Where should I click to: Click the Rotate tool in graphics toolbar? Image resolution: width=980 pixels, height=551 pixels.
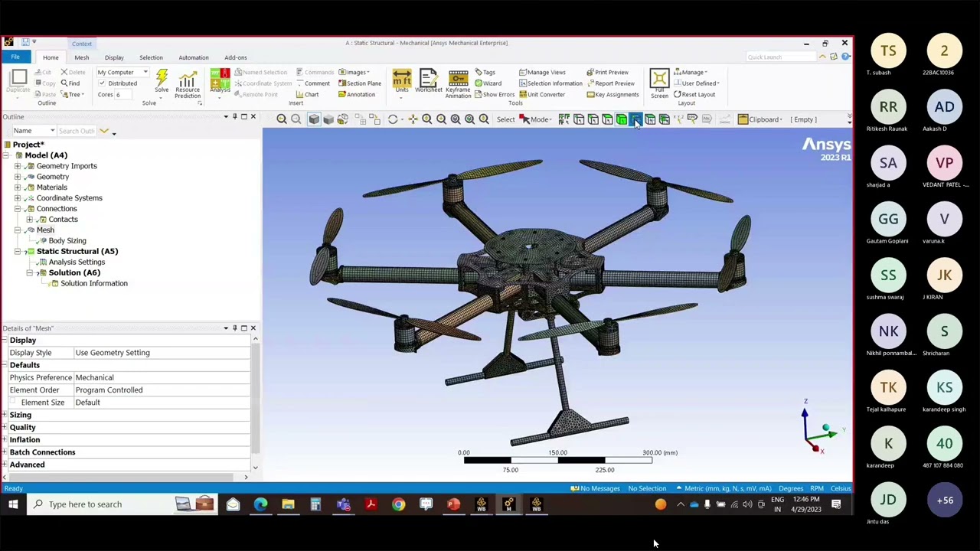(x=393, y=119)
